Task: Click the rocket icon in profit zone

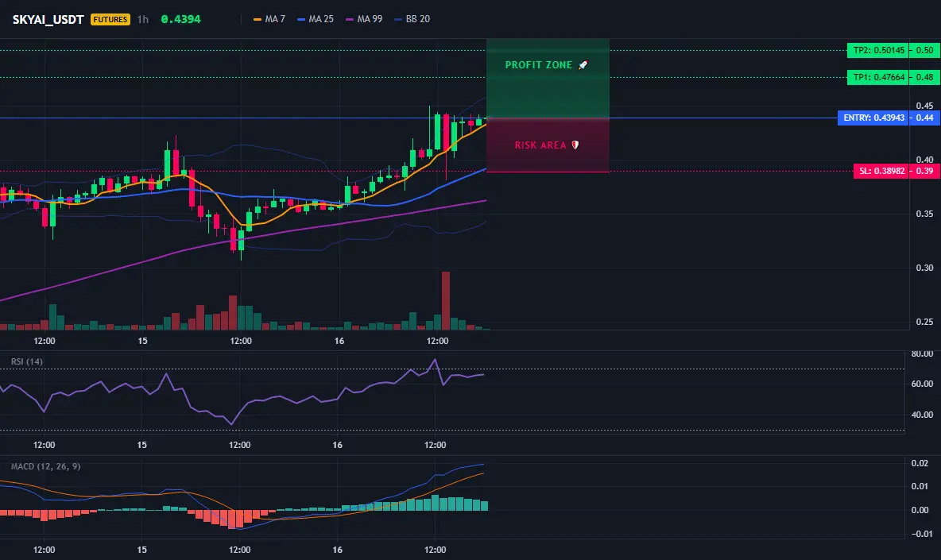Action: tap(583, 65)
